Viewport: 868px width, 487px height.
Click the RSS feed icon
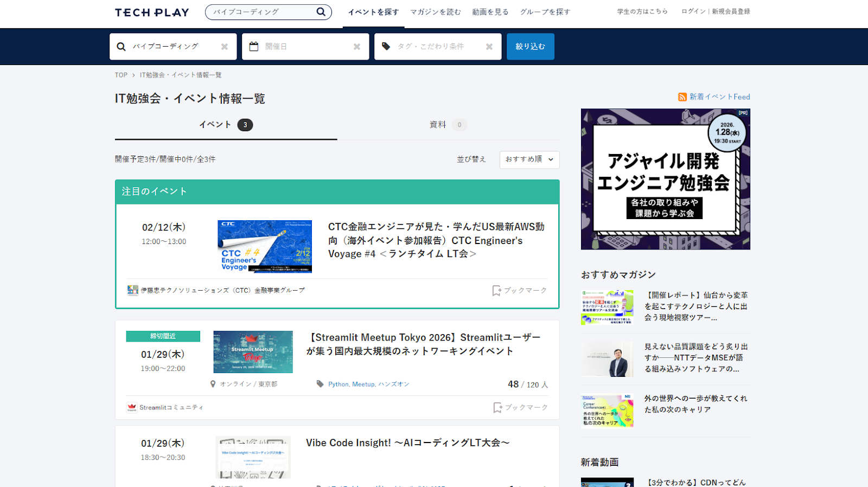[682, 97]
